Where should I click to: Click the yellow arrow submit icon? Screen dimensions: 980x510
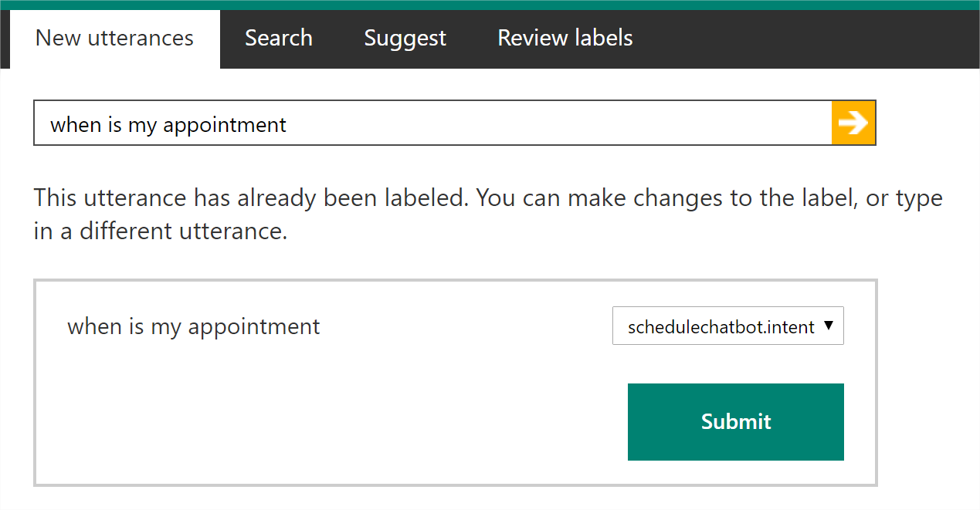click(x=853, y=123)
